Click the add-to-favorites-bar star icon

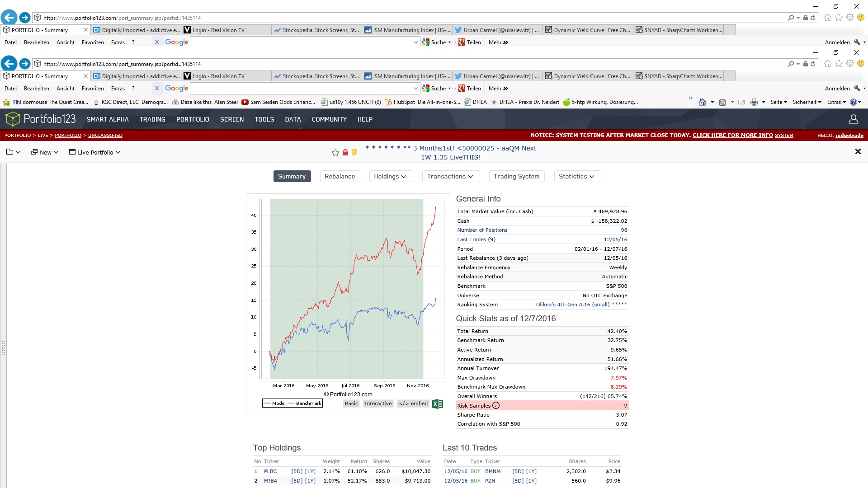[6, 102]
